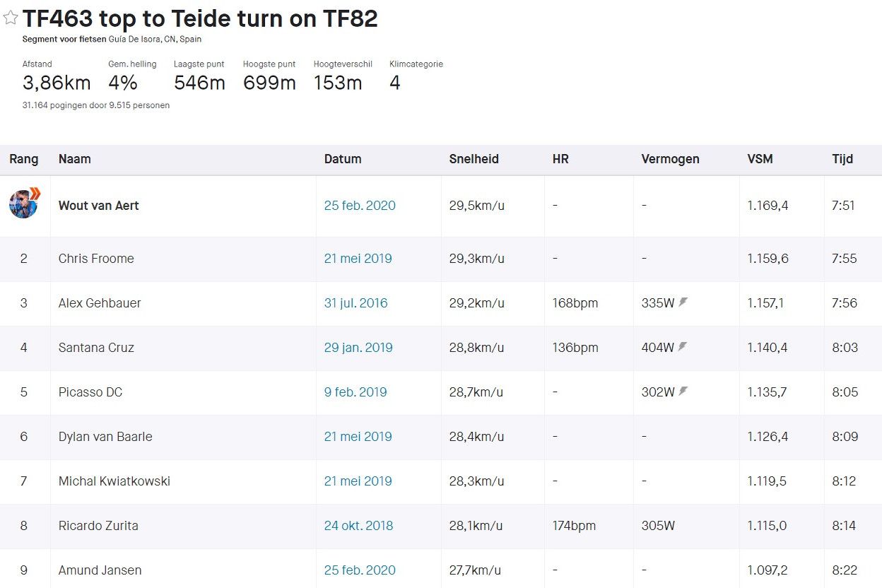Open Chris Froome's 21 mei 2019 activity
This screenshot has width=882, height=588.
click(x=358, y=259)
